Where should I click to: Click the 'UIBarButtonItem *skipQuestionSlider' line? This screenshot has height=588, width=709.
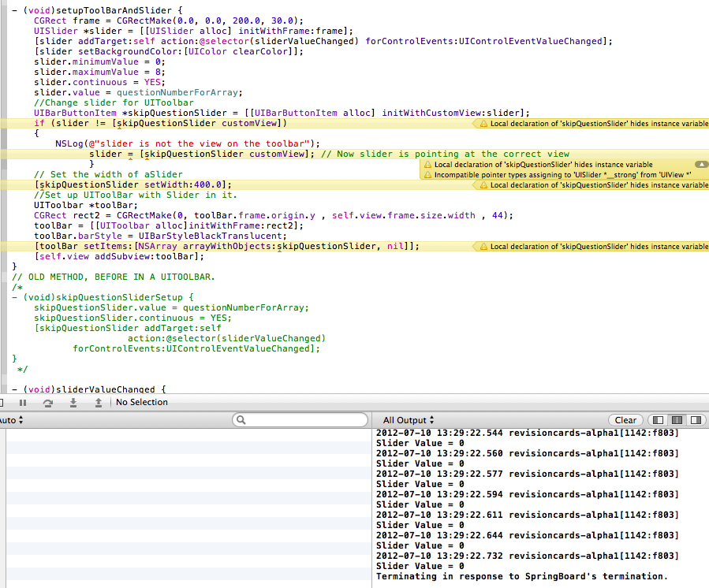[x=282, y=113]
